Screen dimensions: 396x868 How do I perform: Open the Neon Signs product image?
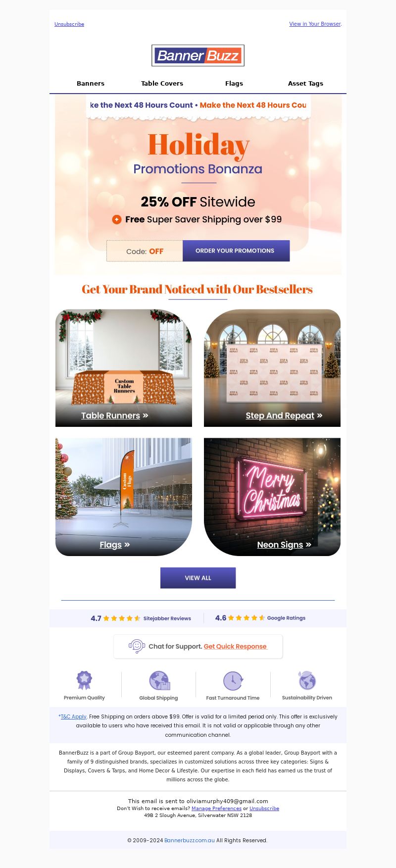[x=272, y=497]
